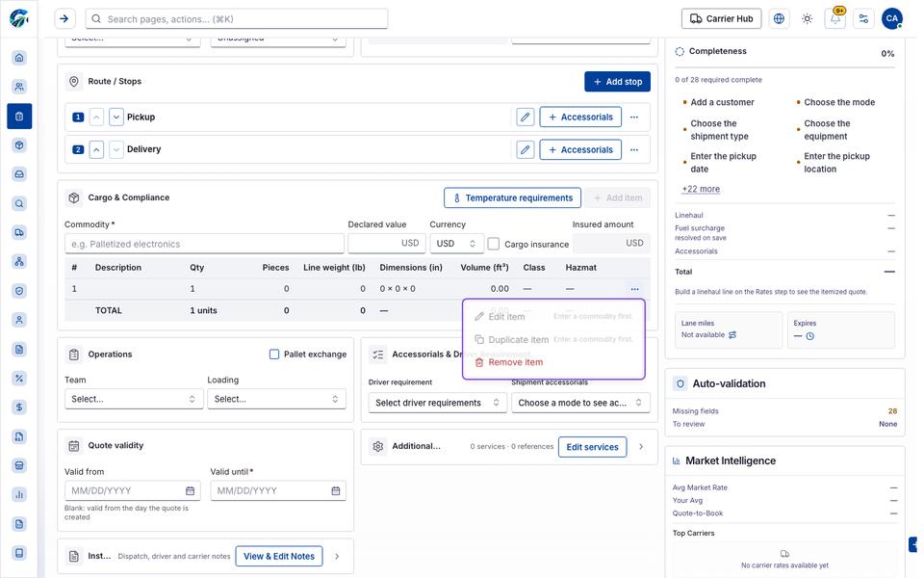
Task: Open the language globe icon
Action: click(x=779, y=19)
